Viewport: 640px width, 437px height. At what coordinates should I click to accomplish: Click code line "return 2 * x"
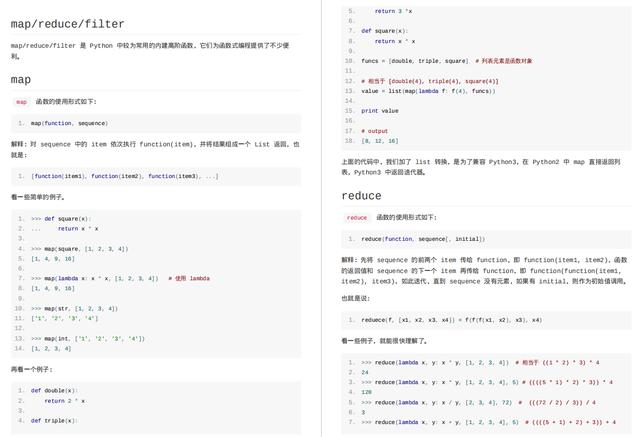tap(64, 401)
